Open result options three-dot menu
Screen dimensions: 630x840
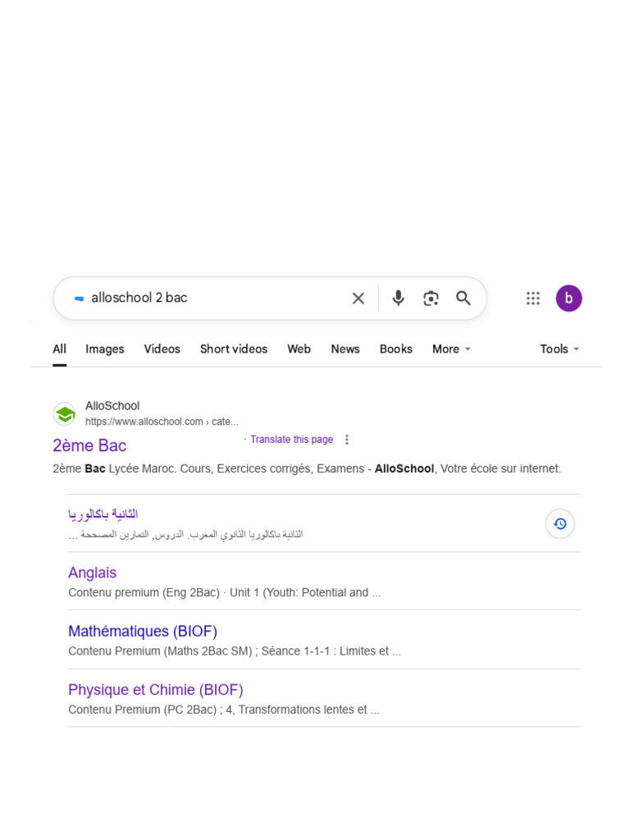(347, 440)
